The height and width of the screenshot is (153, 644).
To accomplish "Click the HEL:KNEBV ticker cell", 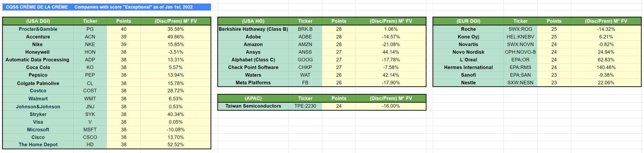I will coord(520,37).
